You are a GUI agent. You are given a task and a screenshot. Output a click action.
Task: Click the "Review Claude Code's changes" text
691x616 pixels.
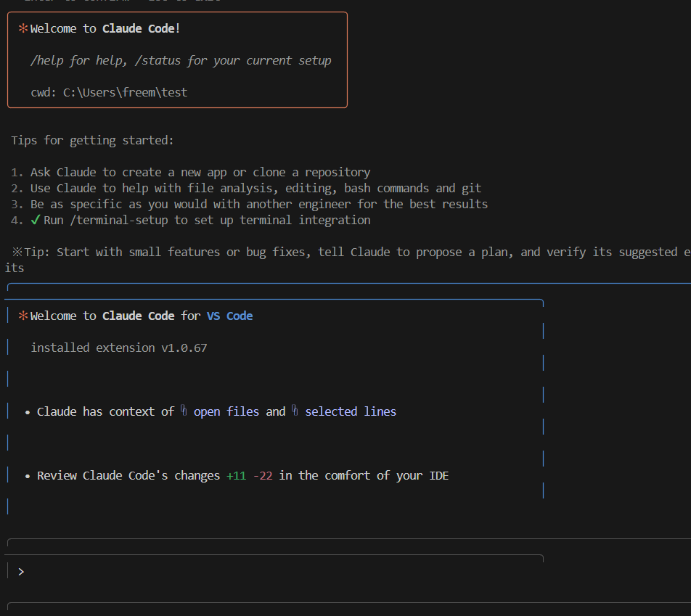(x=128, y=476)
